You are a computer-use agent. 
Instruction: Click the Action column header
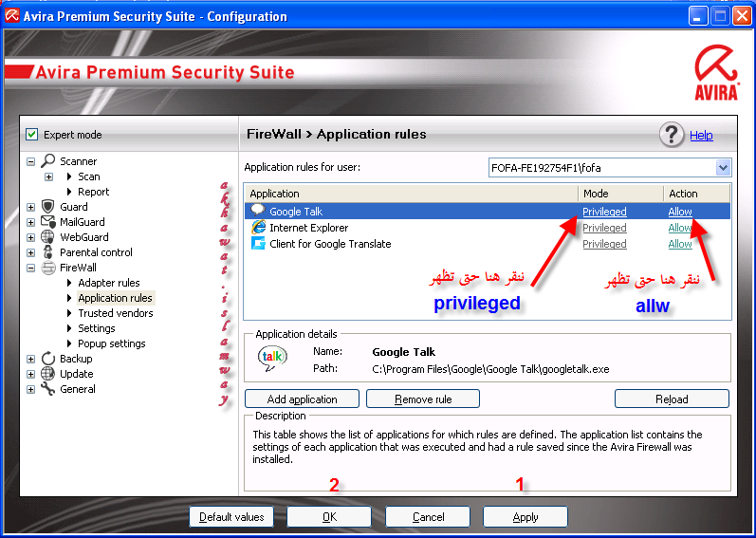coord(696,194)
